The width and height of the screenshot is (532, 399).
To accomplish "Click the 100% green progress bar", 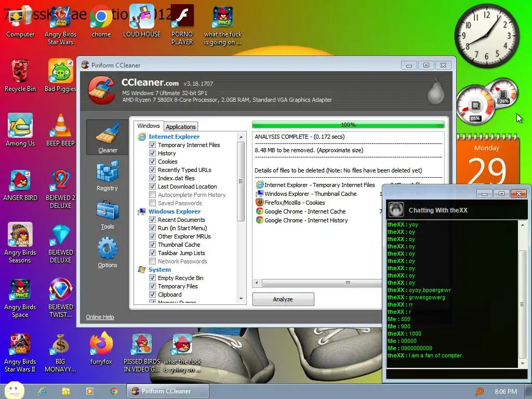I will (x=348, y=125).
